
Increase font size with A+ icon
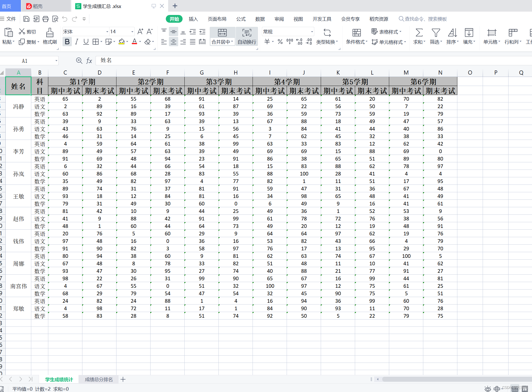pos(140,31)
